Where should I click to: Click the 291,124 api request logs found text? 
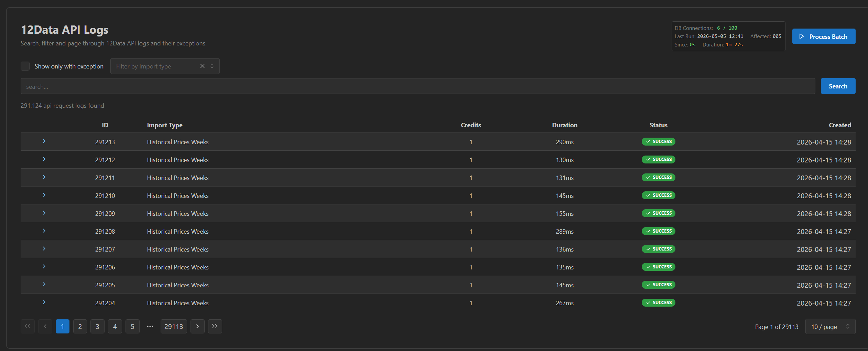coord(62,106)
